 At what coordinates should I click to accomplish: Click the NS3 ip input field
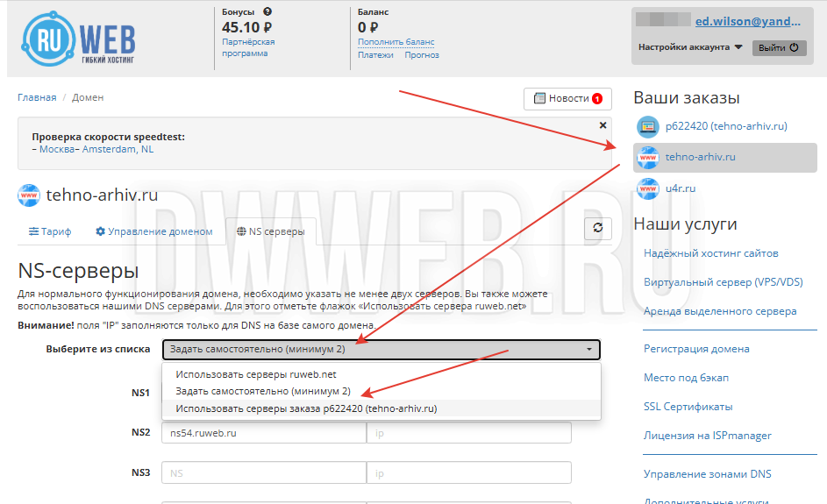coord(469,473)
